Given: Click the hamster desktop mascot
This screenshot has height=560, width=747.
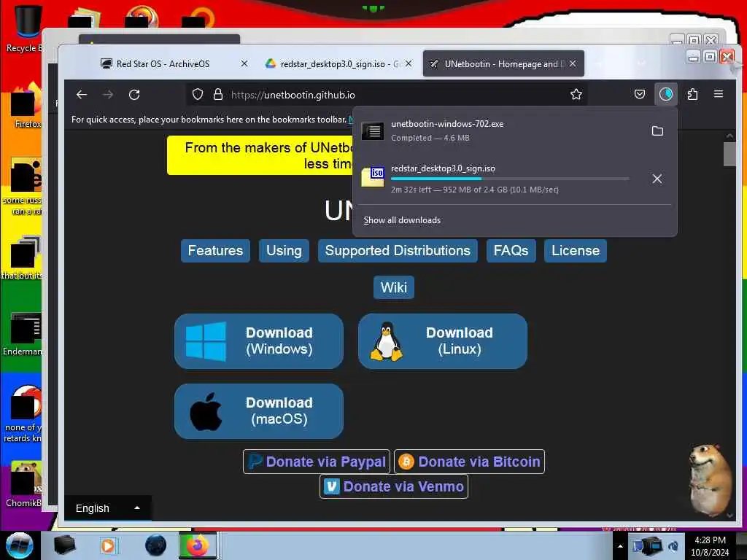Looking at the screenshot, I should click(710, 480).
